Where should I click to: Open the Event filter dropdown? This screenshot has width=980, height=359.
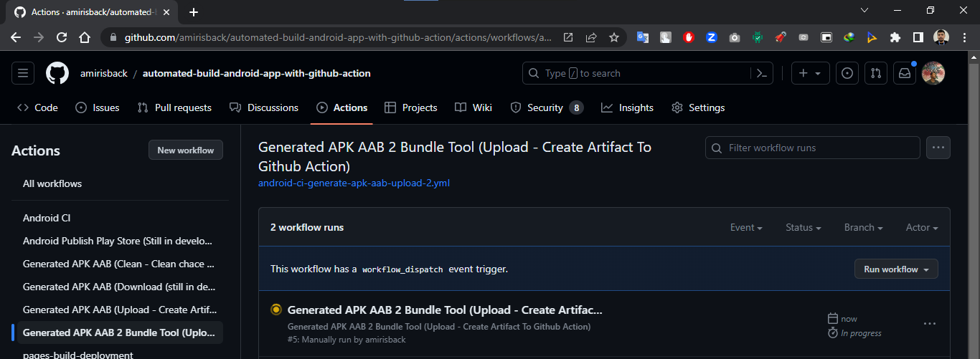tap(746, 227)
